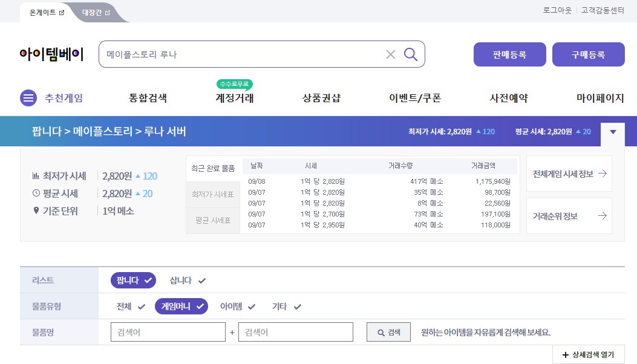Click the 아이템베이 logo
Screen dimensions: 637x364
coord(51,54)
